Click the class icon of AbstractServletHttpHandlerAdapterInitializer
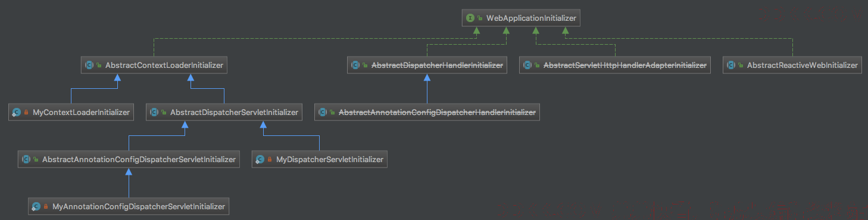This screenshot has width=868, height=220. point(527,65)
